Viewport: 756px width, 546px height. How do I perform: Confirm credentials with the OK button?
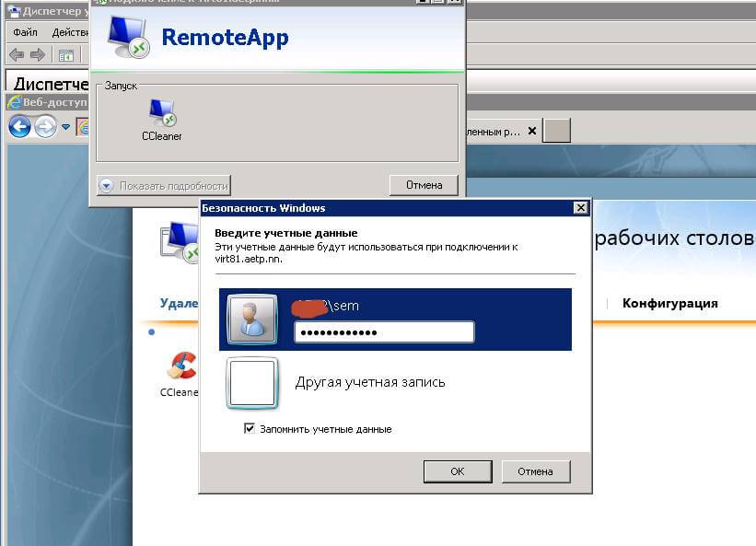[458, 471]
